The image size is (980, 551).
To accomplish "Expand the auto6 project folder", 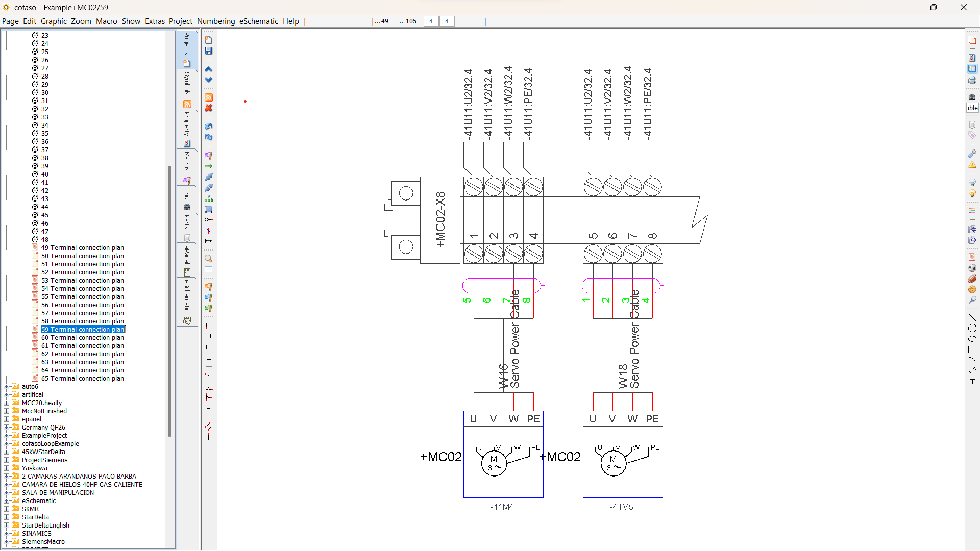I will coord(7,387).
